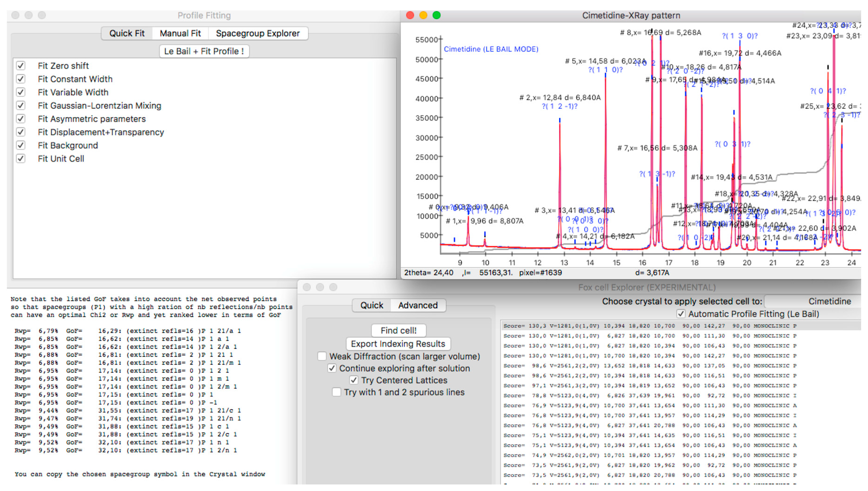Screen dimensions: 868x491
Task: Click the Le Bail + Fit Profile button
Action: [x=204, y=51]
